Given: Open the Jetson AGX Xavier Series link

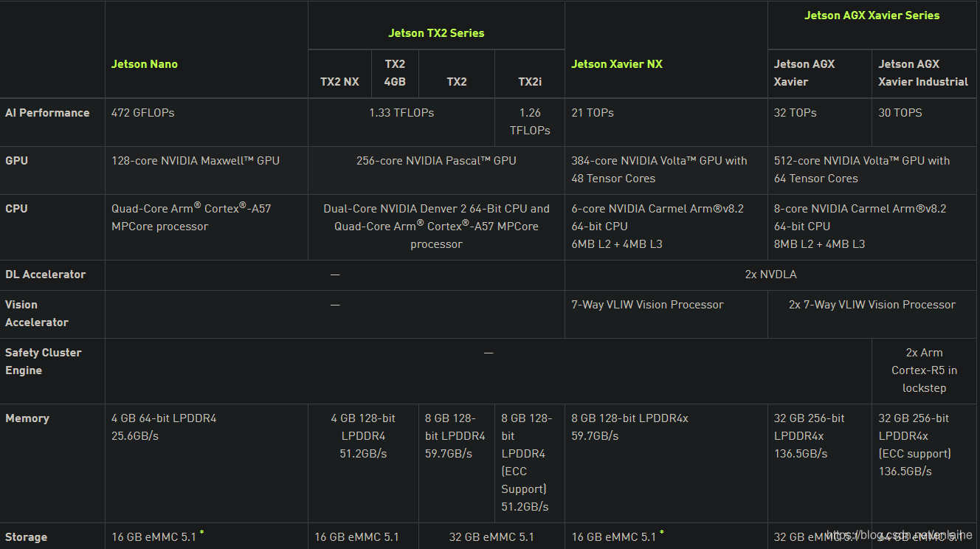Looking at the screenshot, I should 872,15.
